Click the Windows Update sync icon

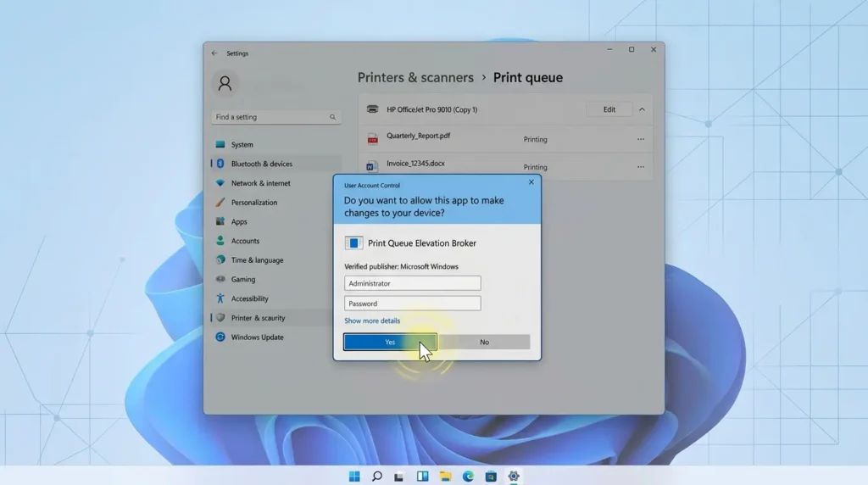point(220,337)
